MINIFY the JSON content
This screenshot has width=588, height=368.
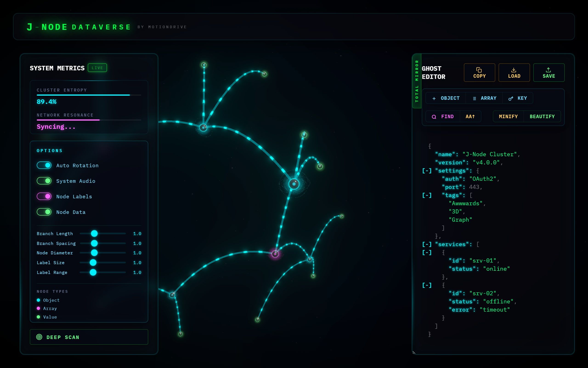508,117
